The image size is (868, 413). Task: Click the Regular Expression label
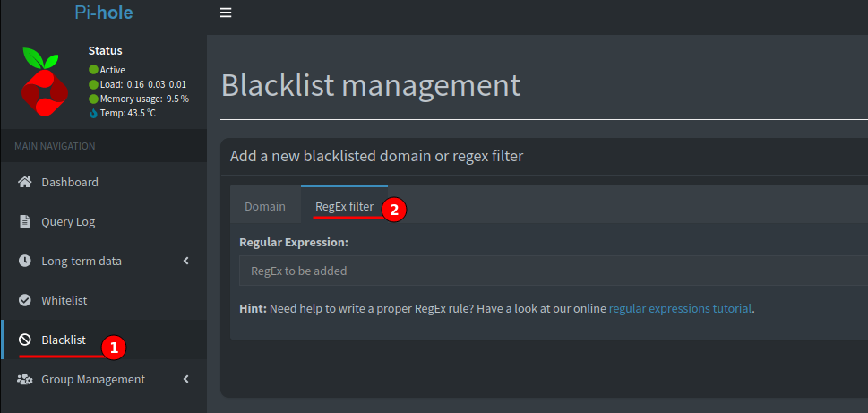[x=294, y=243]
